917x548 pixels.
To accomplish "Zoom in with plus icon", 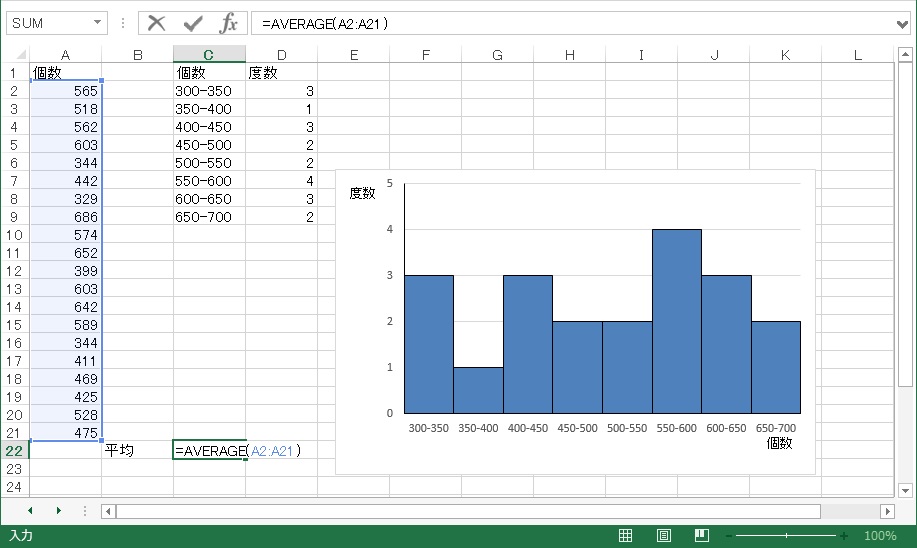I will click(843, 536).
